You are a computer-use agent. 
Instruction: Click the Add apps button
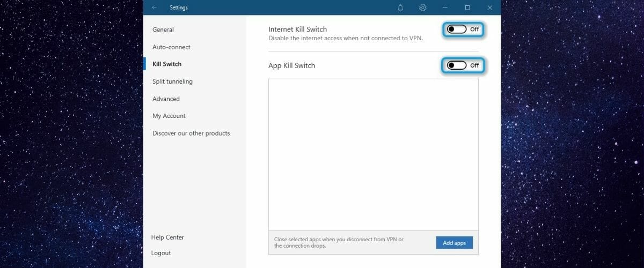coord(455,243)
